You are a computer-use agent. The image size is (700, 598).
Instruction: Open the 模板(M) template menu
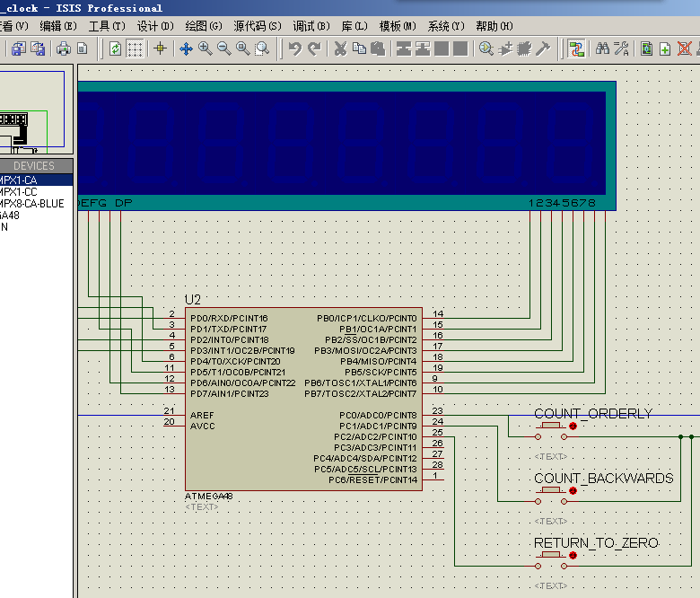pos(398,26)
